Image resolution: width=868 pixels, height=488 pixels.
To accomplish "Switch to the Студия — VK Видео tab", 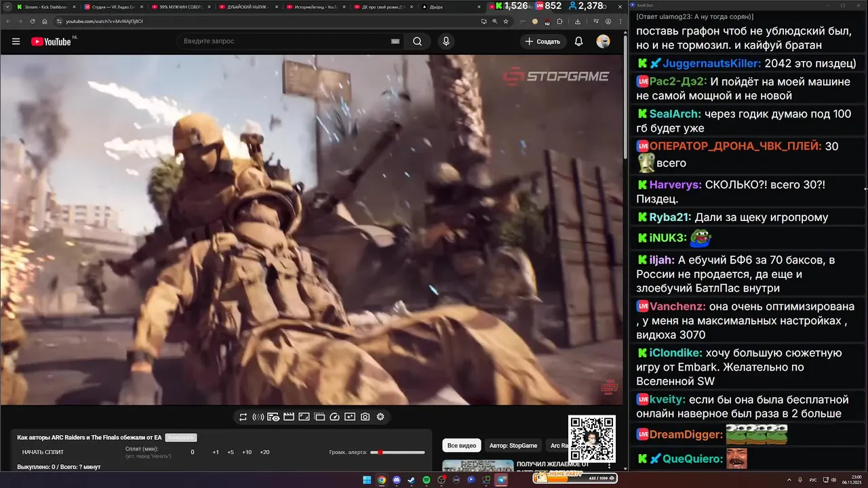I will [x=113, y=6].
